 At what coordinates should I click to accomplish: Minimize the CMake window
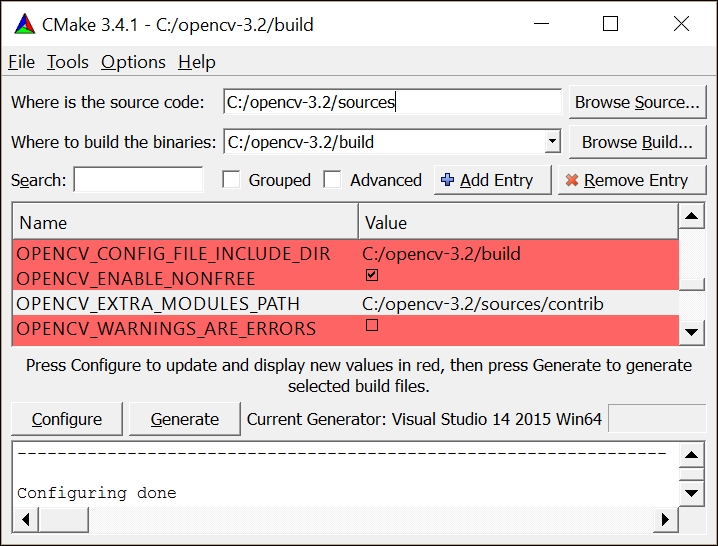tap(541, 24)
